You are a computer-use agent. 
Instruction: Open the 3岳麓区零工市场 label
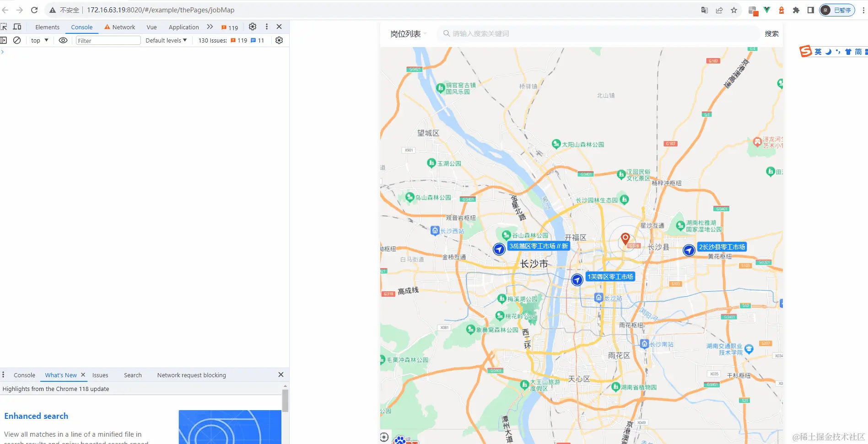point(539,246)
